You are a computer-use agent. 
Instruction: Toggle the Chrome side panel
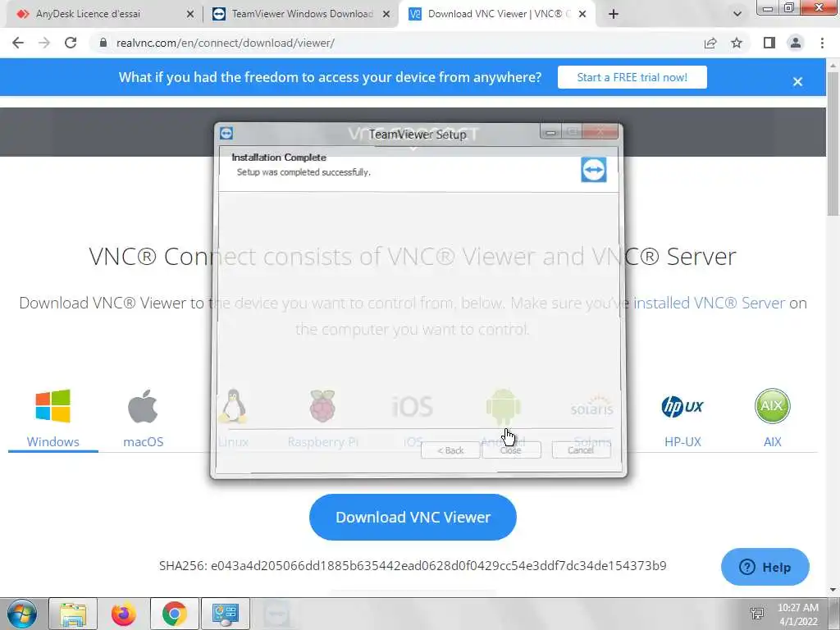769,43
